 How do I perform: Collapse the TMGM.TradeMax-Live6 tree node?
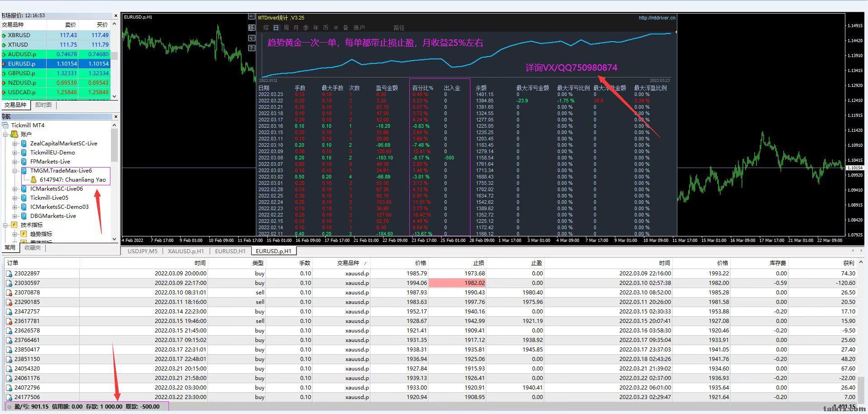tap(15, 171)
